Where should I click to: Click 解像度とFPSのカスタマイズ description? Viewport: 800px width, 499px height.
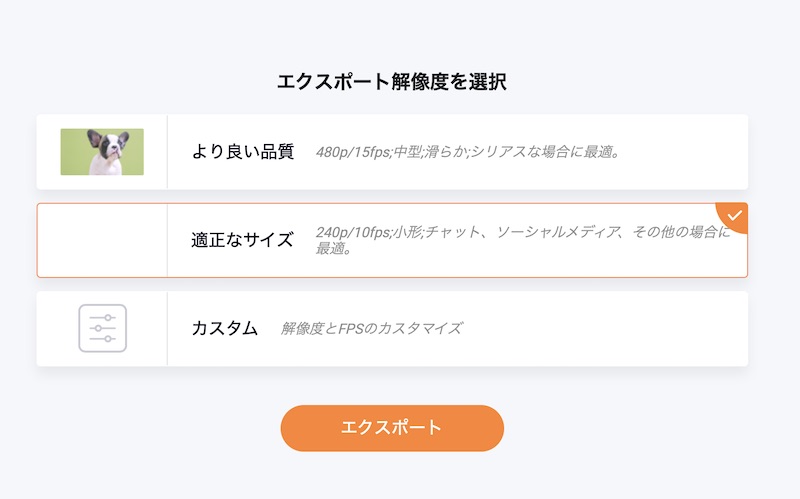371,328
